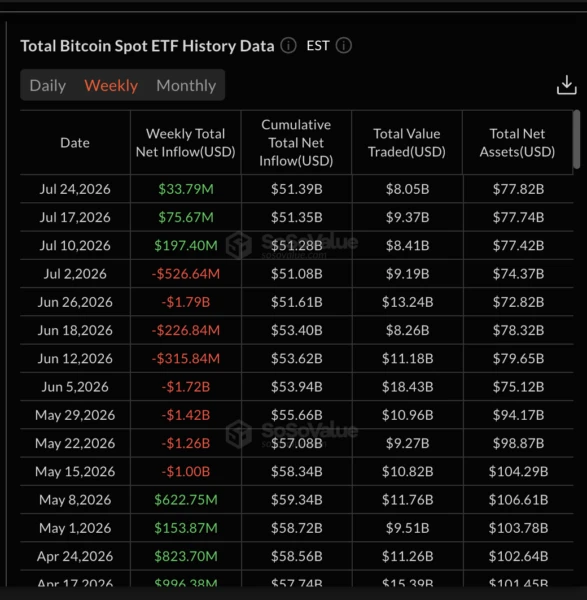Viewport: 587px width, 600px height.
Task: Click the Jun 18,2026 date cell
Action: click(75, 330)
